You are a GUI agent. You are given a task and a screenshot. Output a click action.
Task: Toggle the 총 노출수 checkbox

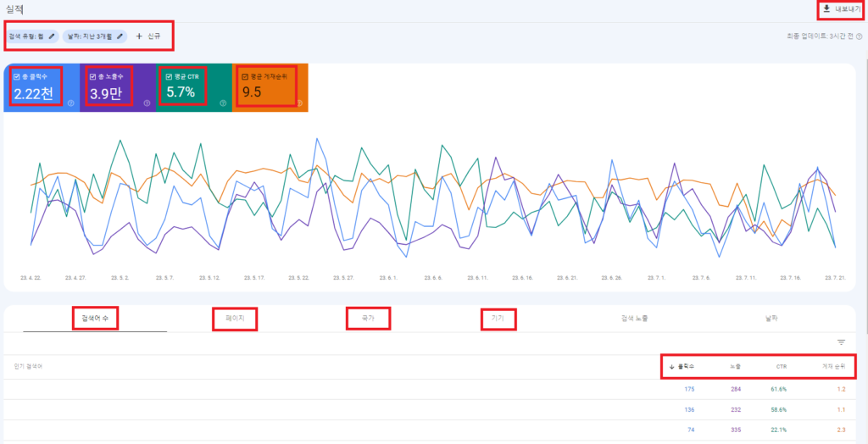coord(93,76)
